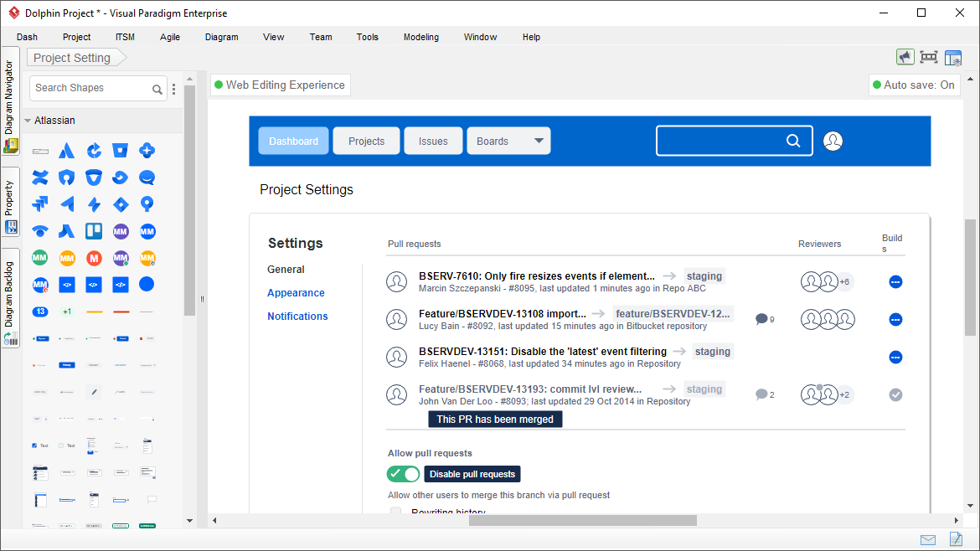
Task: Select the Bitbucket bucket logo shape
Action: 120,151
